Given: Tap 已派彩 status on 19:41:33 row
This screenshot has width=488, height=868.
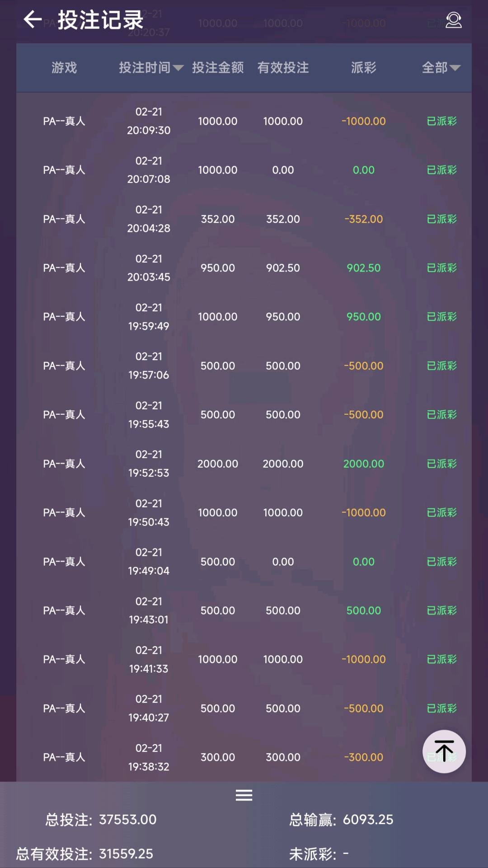Looking at the screenshot, I should tap(441, 659).
